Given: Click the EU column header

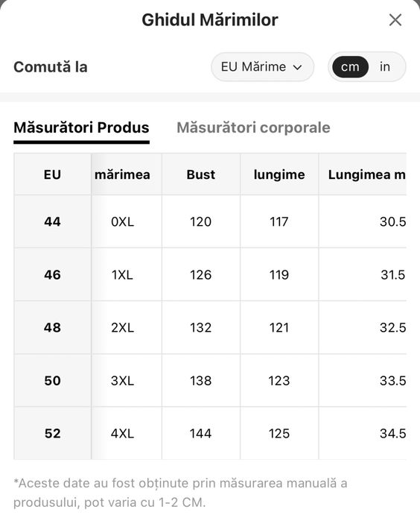Looking at the screenshot, I should coord(52,174).
